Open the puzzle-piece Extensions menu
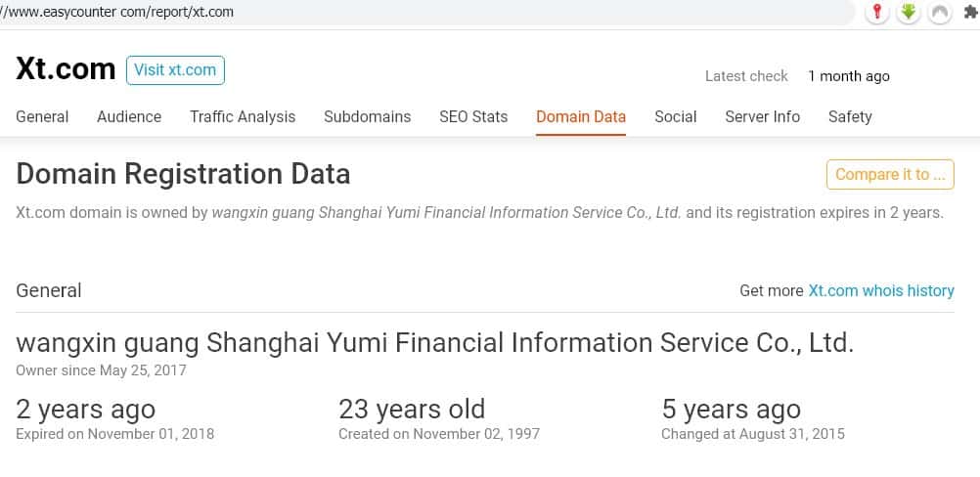The height and width of the screenshot is (477, 980). [x=970, y=13]
